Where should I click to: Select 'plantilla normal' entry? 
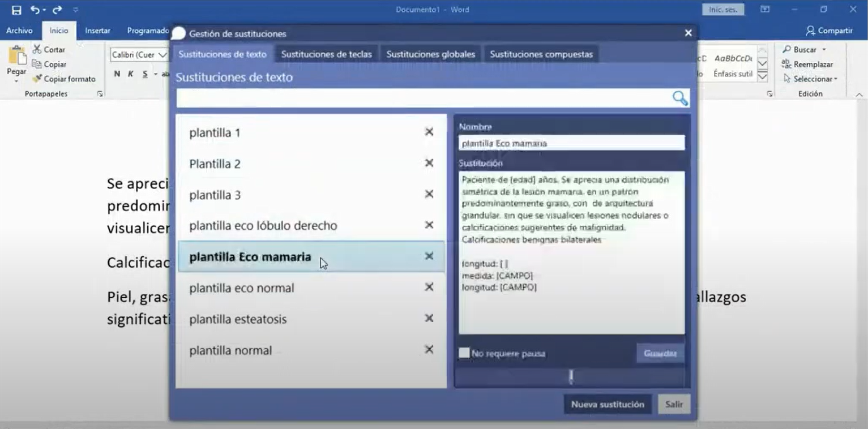(x=311, y=350)
